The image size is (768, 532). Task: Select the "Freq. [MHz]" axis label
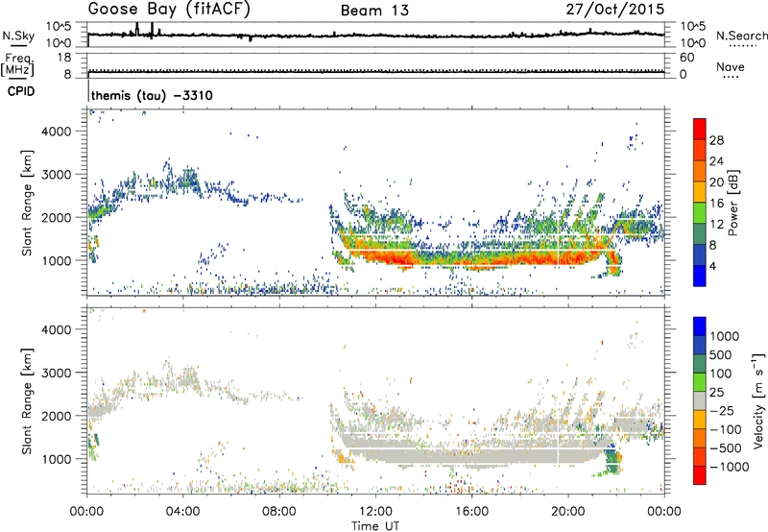(x=17, y=64)
